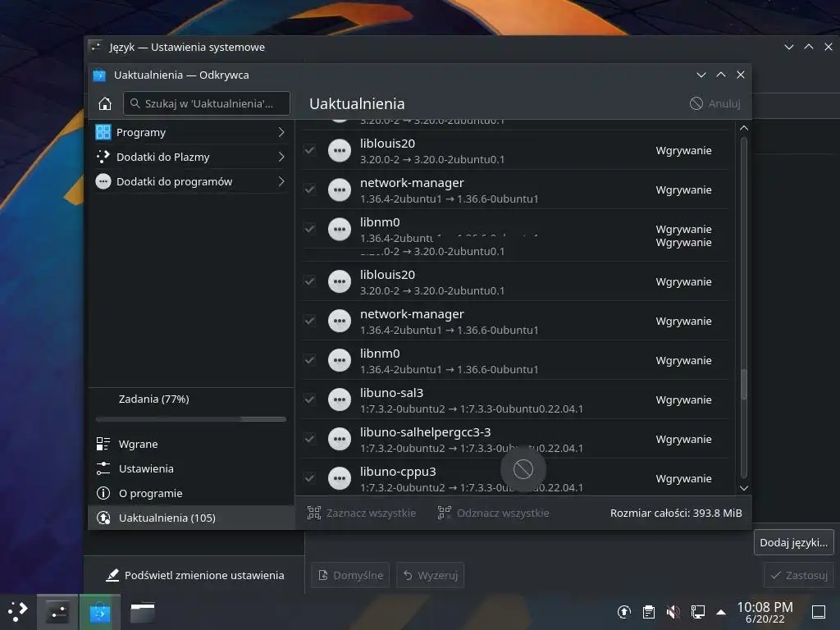
Task: Click the update list scroll-down arrow
Action: coord(743,487)
